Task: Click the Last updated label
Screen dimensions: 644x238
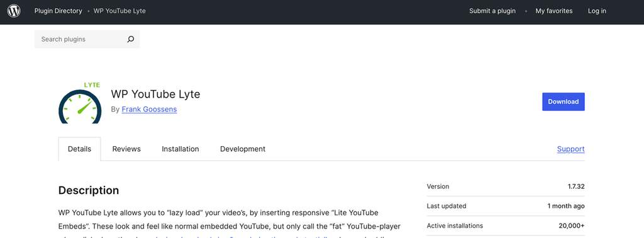Action: coord(447,206)
